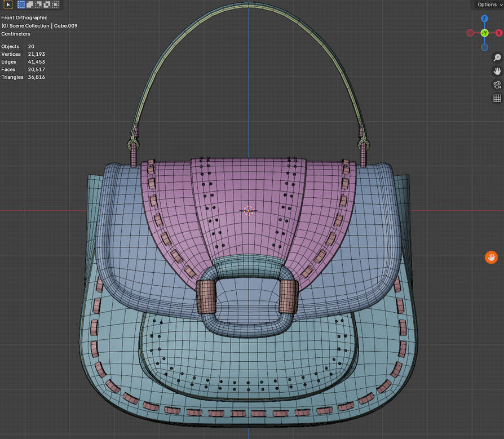This screenshot has width=504, height=439.
Task: Click the 3D cursor at the origin
Action: pos(249,211)
